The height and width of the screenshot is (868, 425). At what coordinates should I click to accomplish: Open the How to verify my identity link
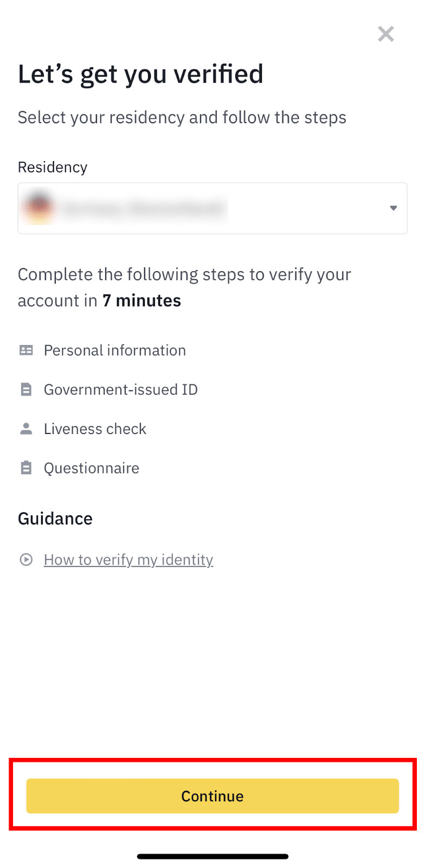(128, 560)
